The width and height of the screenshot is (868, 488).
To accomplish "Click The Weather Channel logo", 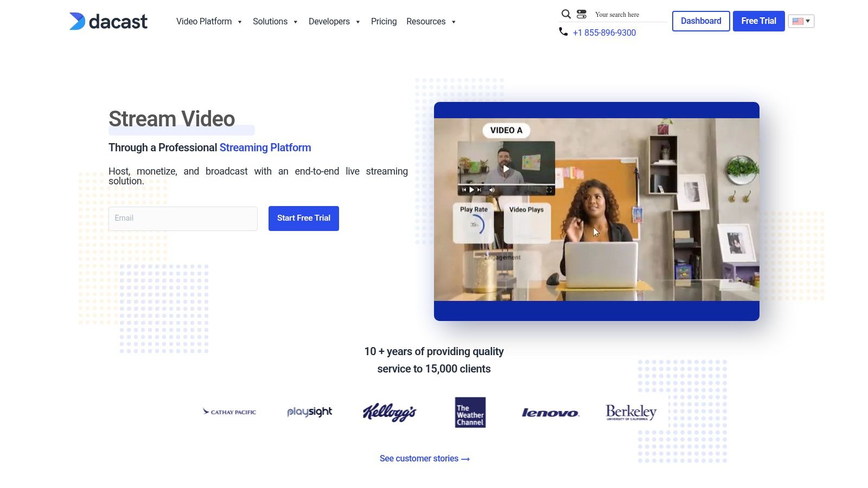I will point(470,413).
